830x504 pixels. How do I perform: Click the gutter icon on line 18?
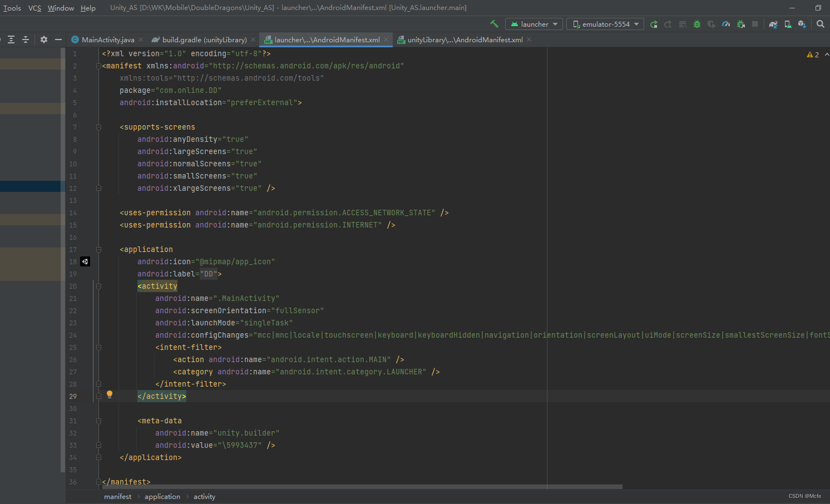(85, 261)
